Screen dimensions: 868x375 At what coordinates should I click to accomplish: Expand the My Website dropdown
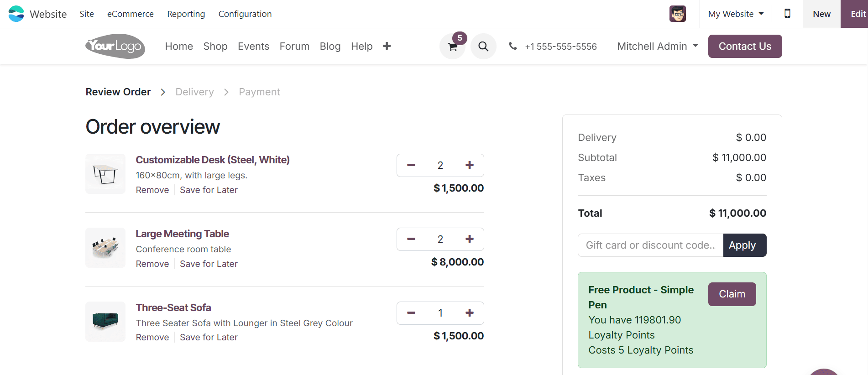(x=735, y=14)
